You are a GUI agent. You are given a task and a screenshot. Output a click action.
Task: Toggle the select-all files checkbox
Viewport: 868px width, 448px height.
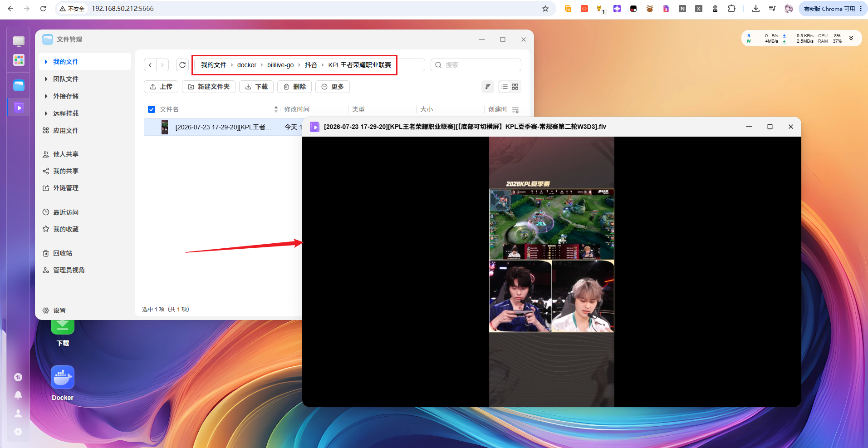[x=152, y=109]
